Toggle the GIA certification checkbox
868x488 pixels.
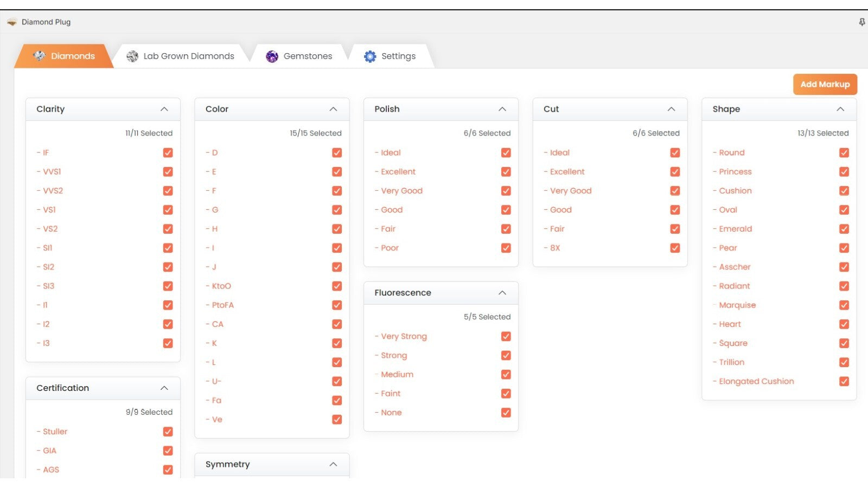pyautogui.click(x=168, y=451)
